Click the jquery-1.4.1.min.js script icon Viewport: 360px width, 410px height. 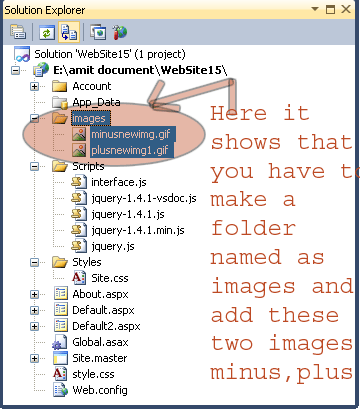[79, 230]
